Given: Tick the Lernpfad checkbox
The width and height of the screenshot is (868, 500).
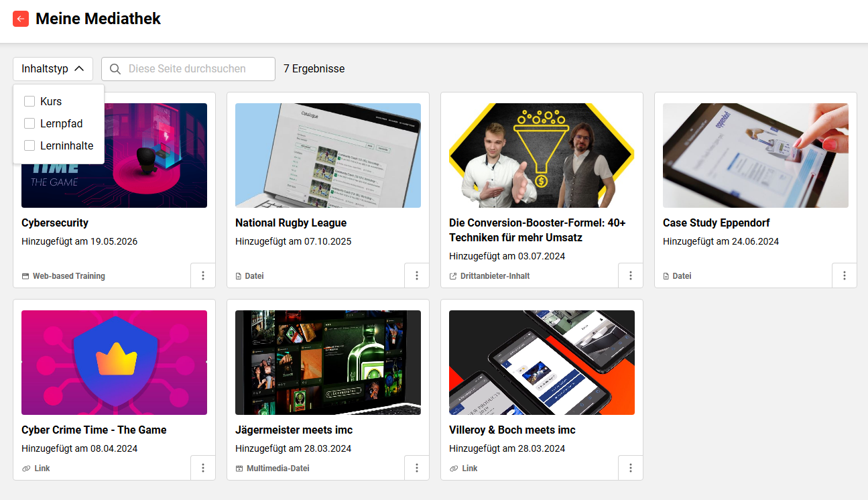Looking at the screenshot, I should [29, 123].
